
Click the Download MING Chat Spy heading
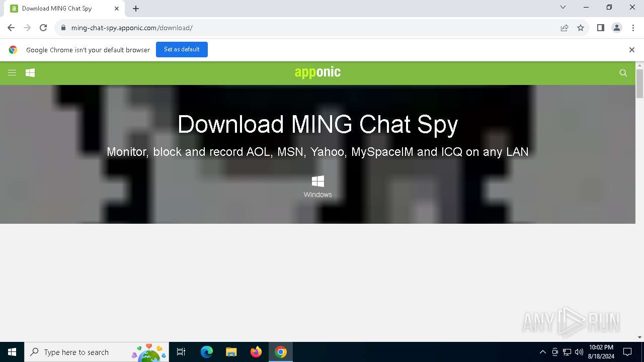point(317,124)
